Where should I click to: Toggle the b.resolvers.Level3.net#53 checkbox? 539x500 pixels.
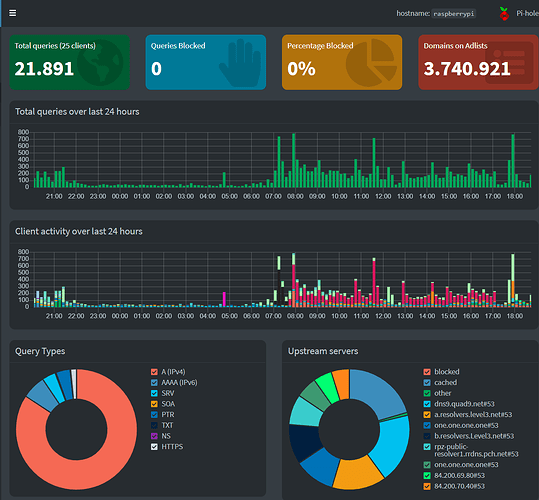coord(427,436)
